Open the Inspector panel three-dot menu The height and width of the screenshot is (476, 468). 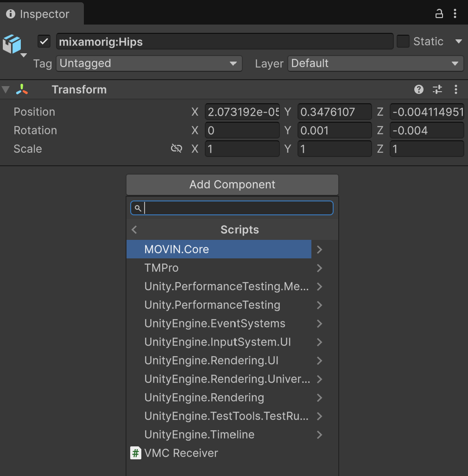pyautogui.click(x=455, y=14)
